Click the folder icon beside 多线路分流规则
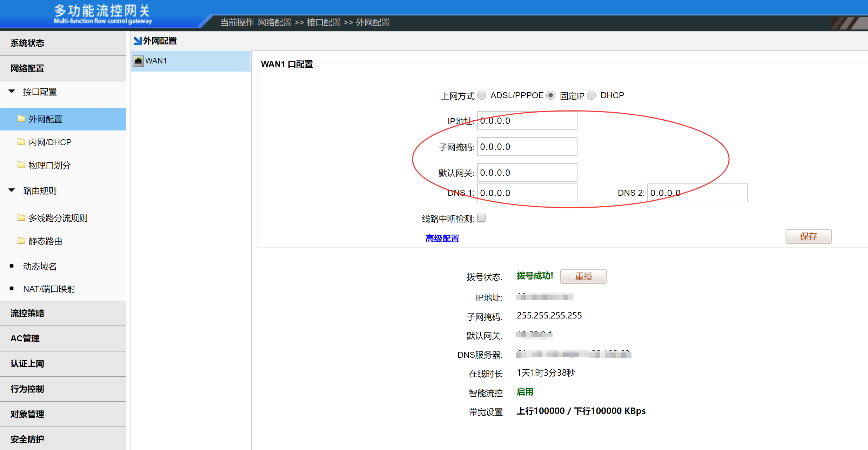868x450 pixels. [21, 218]
